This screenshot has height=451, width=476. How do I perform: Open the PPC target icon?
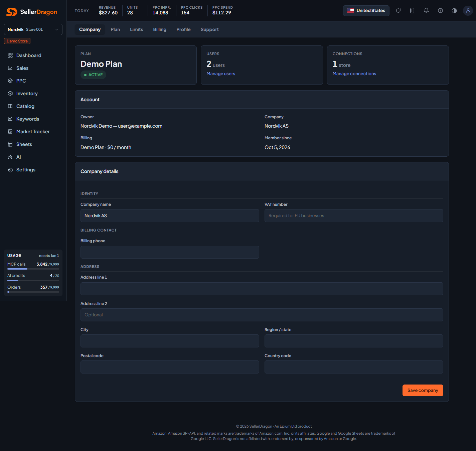10,81
